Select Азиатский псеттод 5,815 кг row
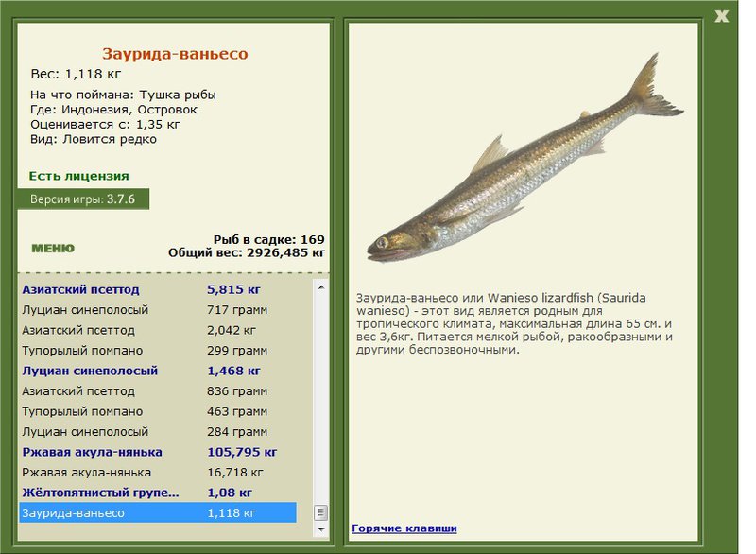 [x=158, y=290]
